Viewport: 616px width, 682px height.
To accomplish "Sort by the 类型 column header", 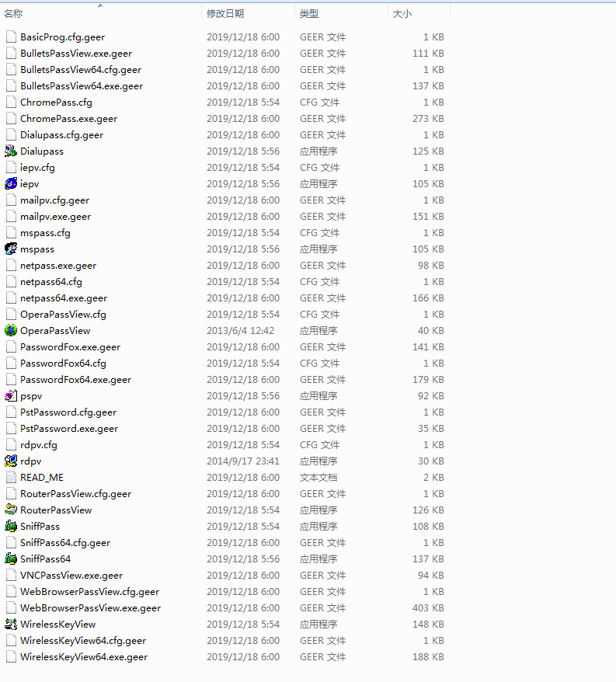I will [x=309, y=14].
